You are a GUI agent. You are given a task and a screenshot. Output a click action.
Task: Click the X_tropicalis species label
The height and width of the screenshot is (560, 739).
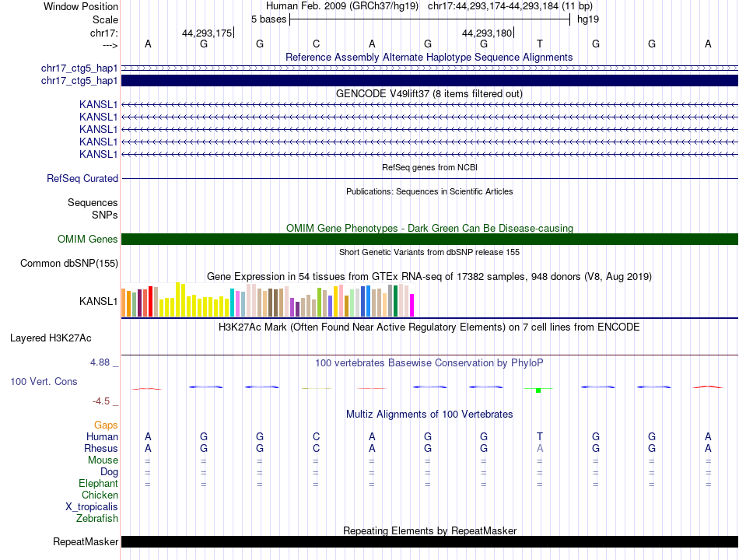click(92, 507)
